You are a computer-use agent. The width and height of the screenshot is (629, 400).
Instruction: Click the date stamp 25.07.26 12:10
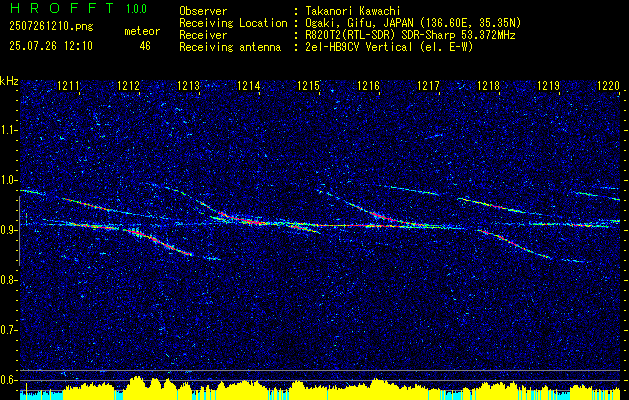(51, 46)
